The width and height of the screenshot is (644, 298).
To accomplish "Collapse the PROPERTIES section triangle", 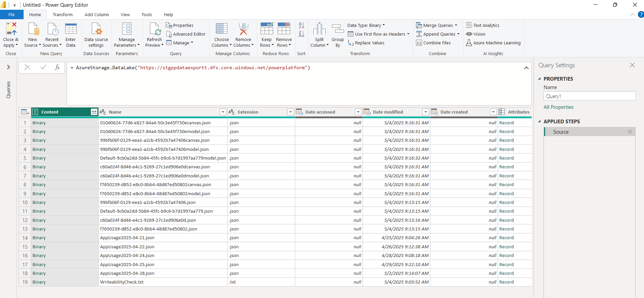I will pyautogui.click(x=539, y=79).
